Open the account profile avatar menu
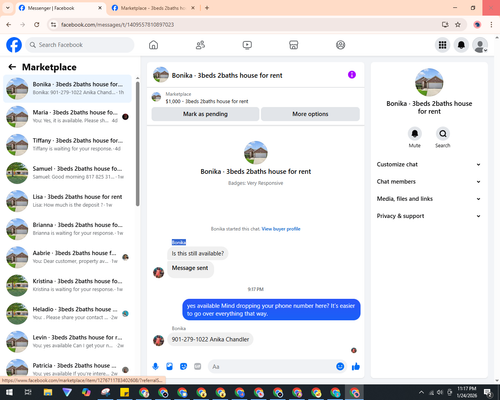500x400 pixels. coord(480,45)
